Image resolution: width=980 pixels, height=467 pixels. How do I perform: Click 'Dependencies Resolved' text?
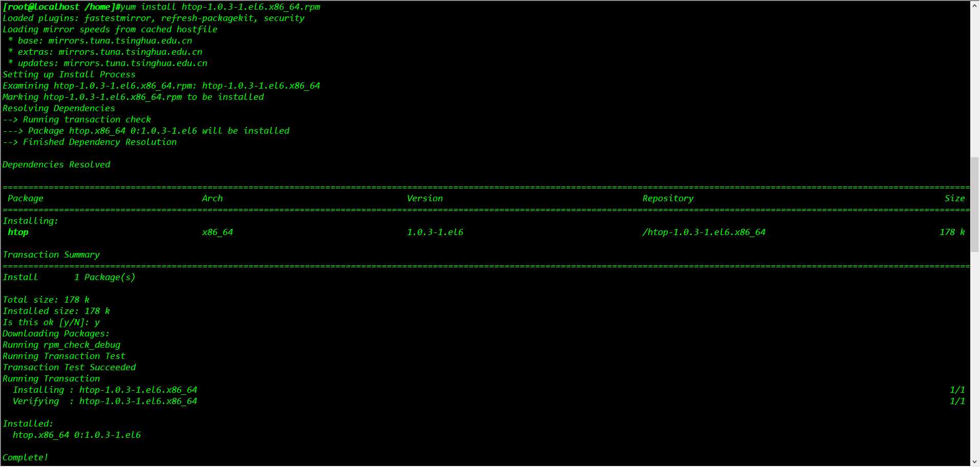click(56, 164)
